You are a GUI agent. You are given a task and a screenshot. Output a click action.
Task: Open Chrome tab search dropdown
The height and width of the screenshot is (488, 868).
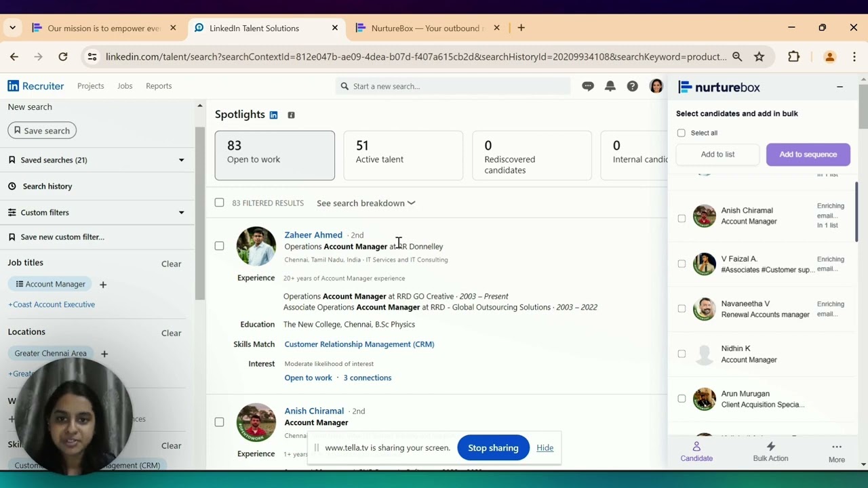point(13,28)
